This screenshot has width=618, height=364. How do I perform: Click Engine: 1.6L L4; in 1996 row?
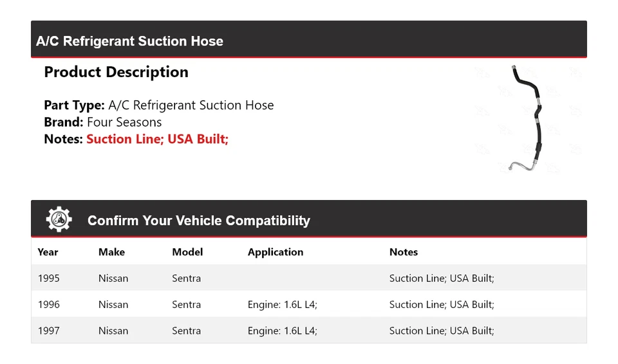pyautogui.click(x=283, y=305)
